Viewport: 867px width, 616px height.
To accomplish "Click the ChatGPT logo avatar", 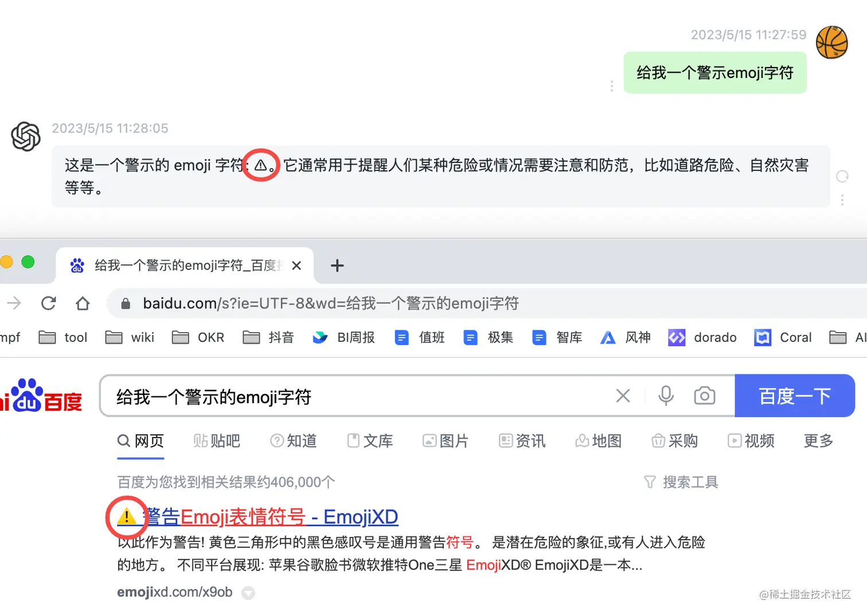I will tap(26, 137).
